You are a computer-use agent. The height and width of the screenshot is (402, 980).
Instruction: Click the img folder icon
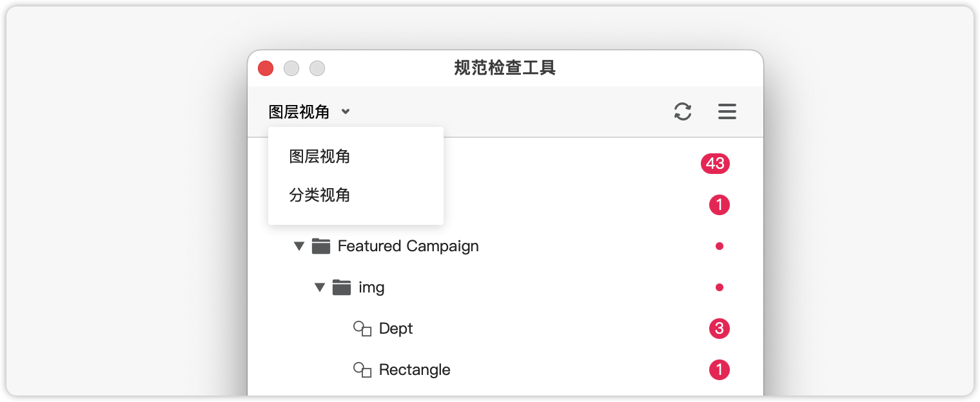[x=342, y=287]
